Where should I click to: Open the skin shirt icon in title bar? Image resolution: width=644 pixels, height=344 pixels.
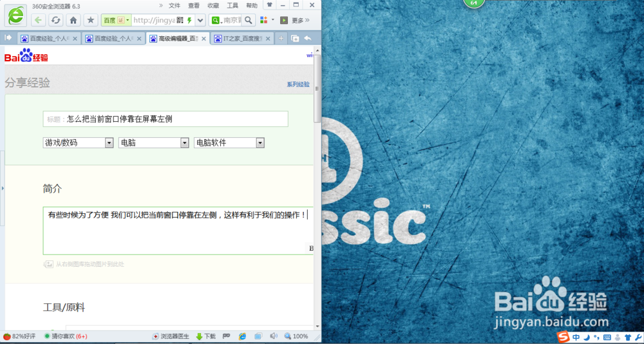pos(269,5)
